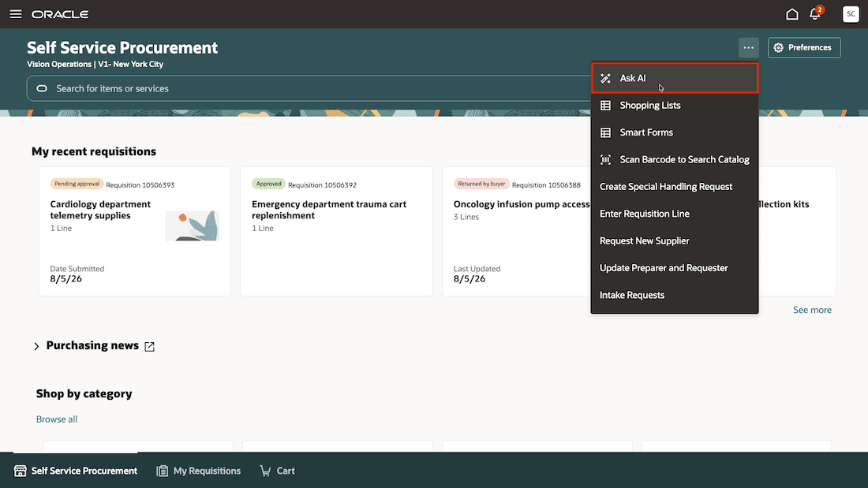
Task: Switch to Self Service Procurement tab
Action: [76, 471]
